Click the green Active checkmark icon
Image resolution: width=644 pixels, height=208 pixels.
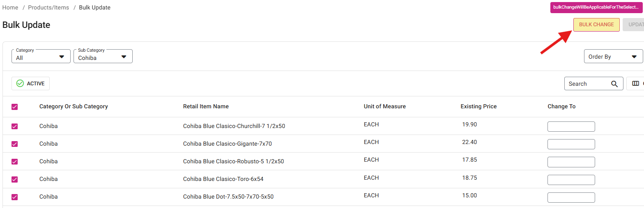point(20,84)
